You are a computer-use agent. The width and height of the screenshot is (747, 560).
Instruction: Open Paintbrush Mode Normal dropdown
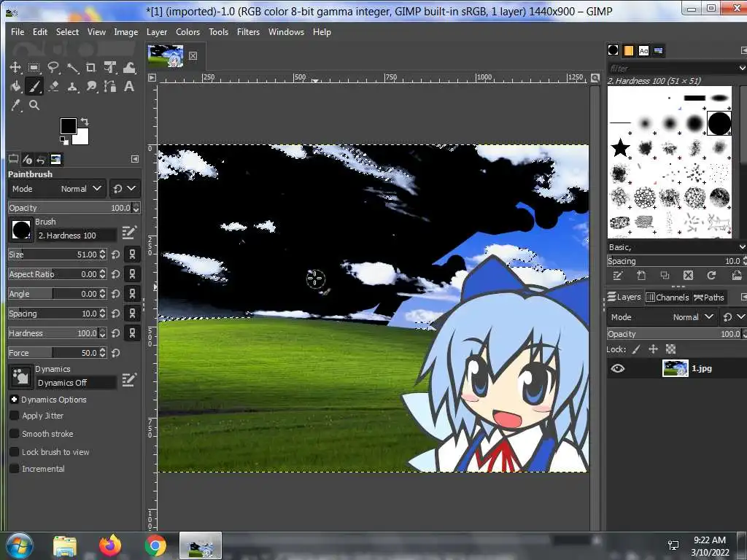click(x=57, y=189)
